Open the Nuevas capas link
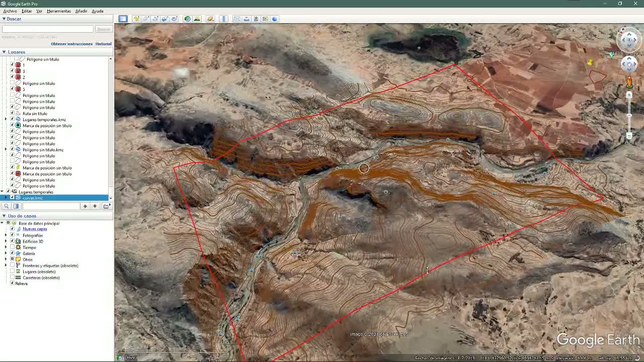This screenshot has height=362, width=644. pos(35,229)
